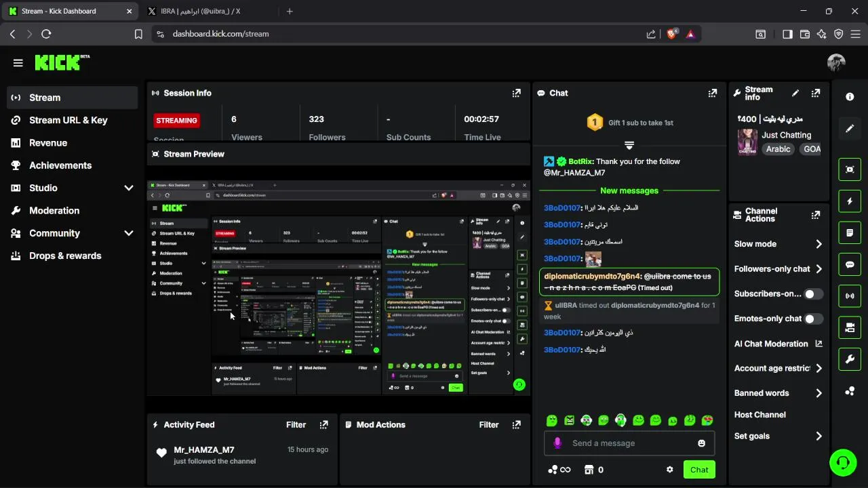Toggle Emotes-only chat switch
The image size is (868, 488).
point(813,319)
